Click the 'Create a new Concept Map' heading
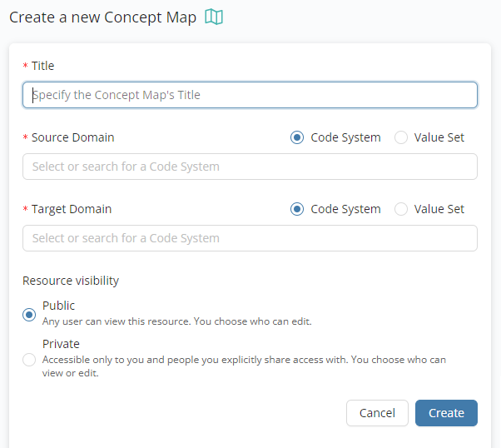Viewport: 501px width, 448px height. [102, 17]
